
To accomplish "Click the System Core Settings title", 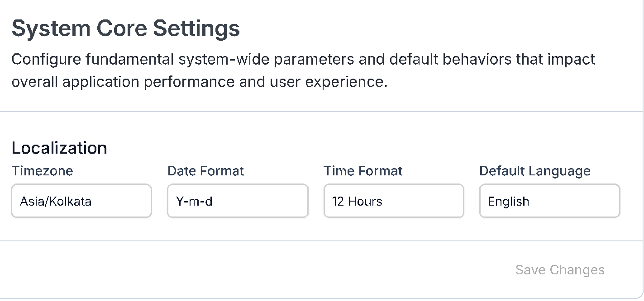I will 125,28.
